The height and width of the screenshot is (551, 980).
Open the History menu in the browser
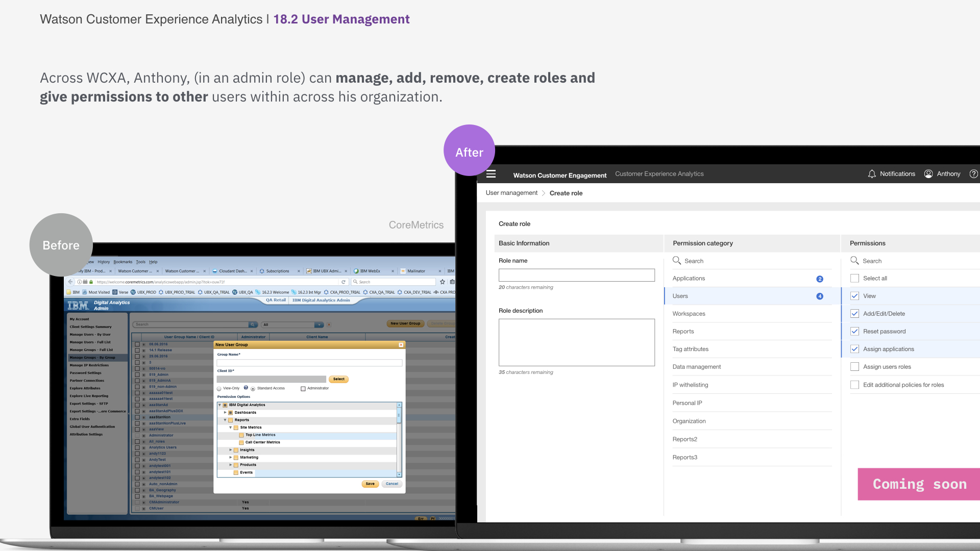point(104,262)
